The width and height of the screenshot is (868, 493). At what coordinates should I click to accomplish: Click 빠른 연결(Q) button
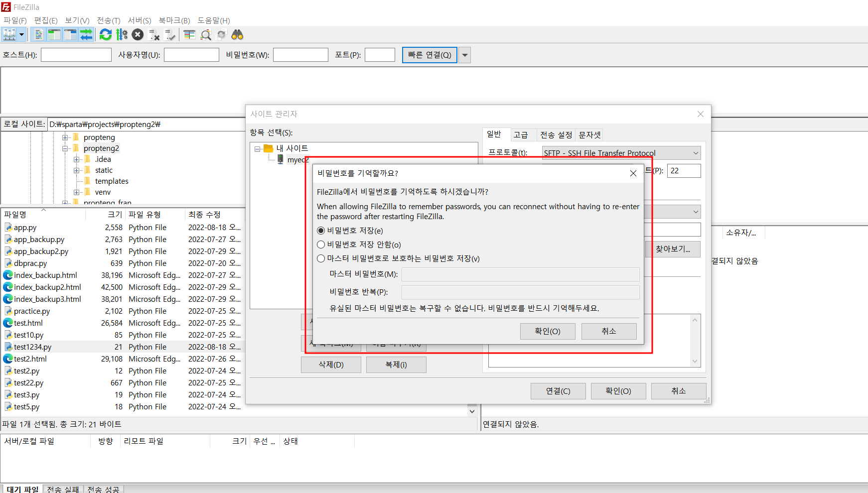pyautogui.click(x=430, y=55)
